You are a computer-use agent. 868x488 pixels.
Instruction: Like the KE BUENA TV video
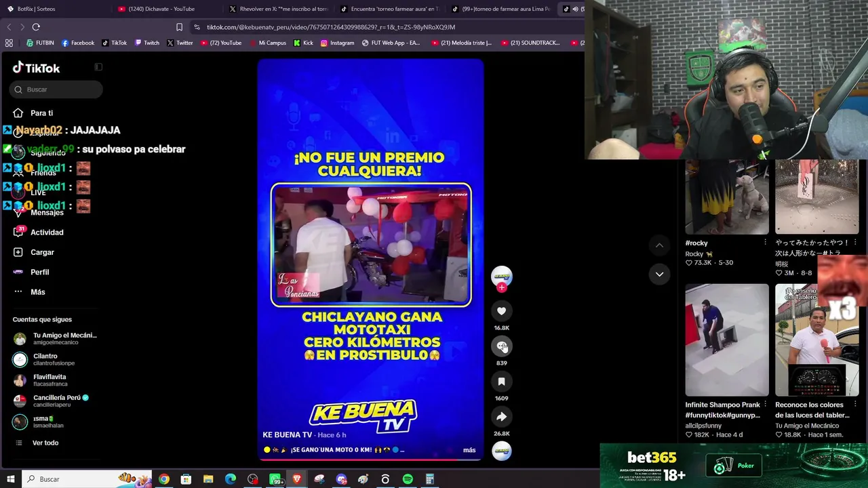click(x=501, y=311)
